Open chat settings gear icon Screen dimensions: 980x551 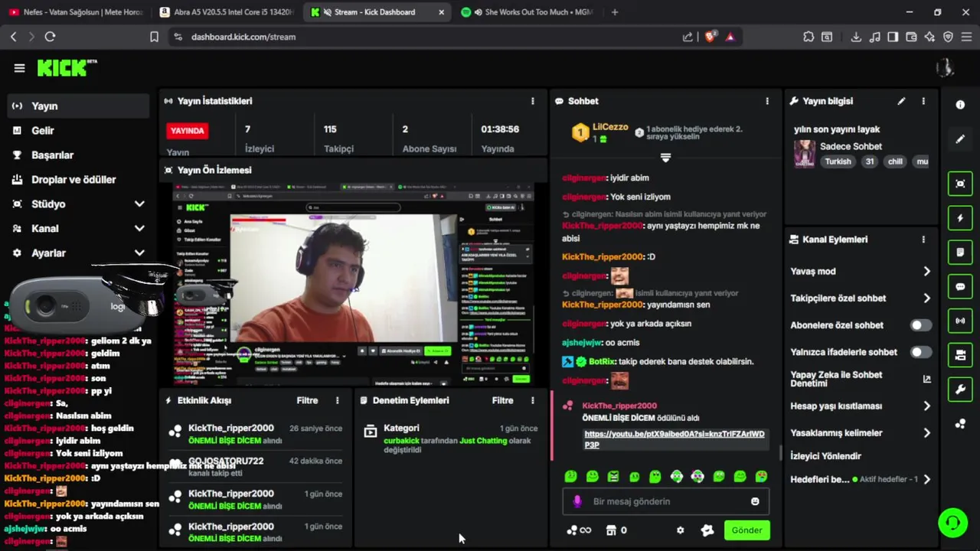[x=680, y=530]
